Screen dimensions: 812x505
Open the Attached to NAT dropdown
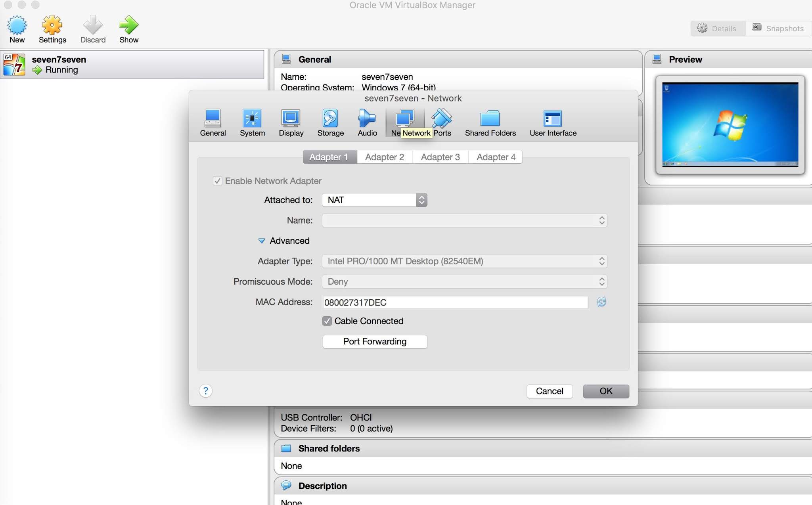tap(374, 200)
